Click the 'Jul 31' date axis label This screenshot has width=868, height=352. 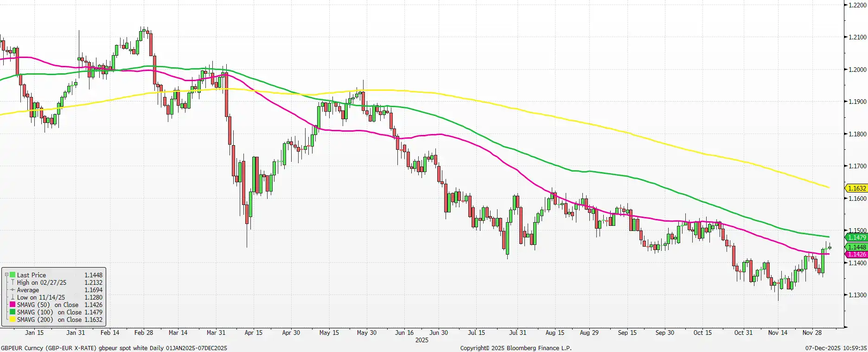pos(518,333)
